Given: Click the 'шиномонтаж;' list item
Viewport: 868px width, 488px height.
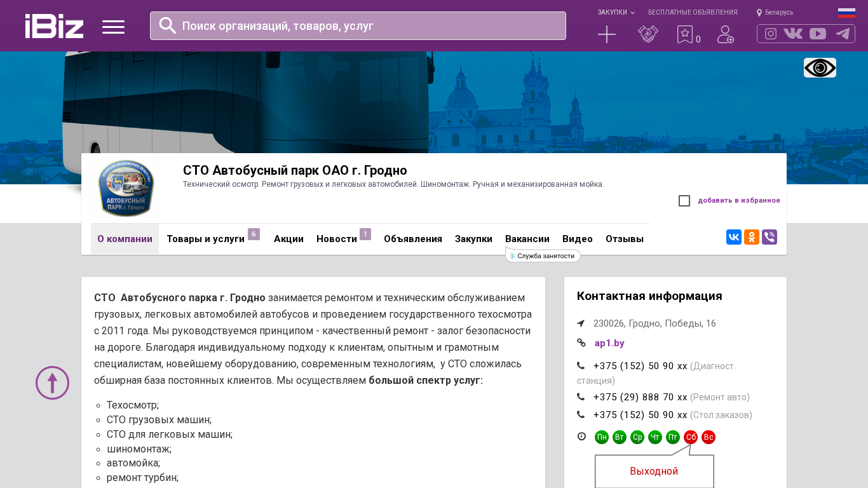Looking at the screenshot, I should coord(139,449).
